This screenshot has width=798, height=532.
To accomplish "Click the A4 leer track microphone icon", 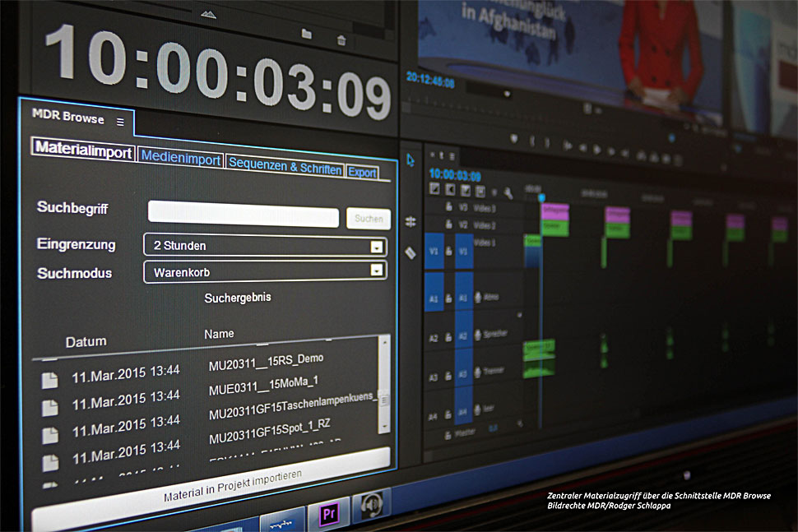I will tap(478, 409).
